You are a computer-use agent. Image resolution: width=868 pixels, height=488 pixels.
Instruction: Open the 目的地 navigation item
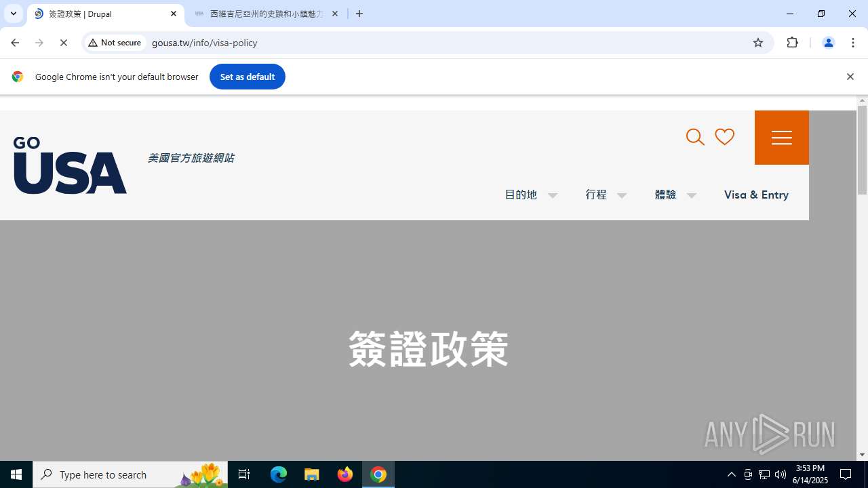521,195
